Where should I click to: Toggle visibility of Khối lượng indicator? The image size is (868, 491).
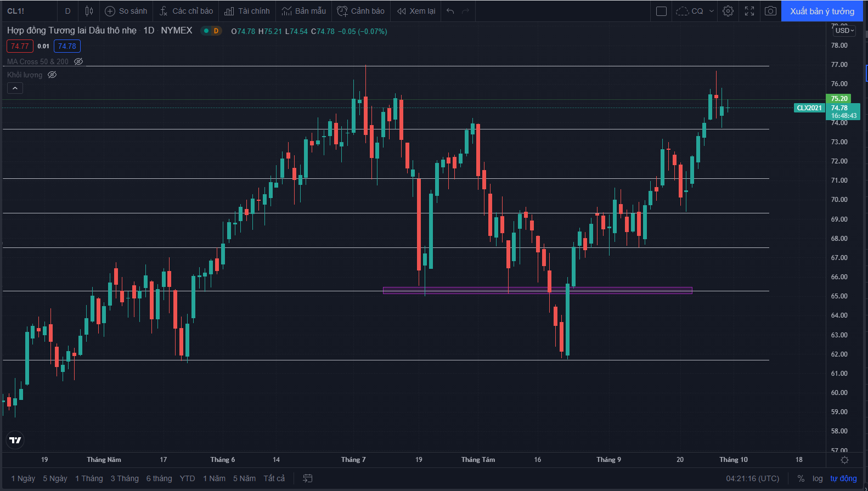pos(52,75)
